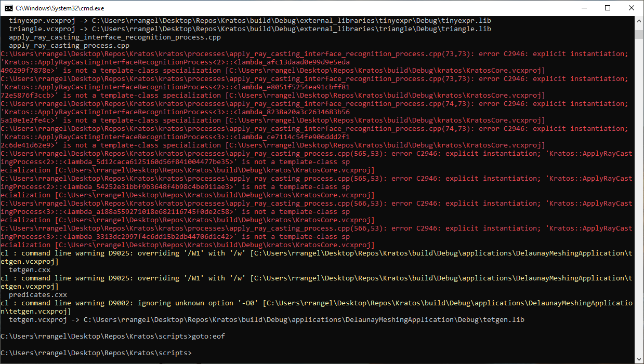This screenshot has height=364, width=644.
Task: Click the scrollbar up arrow
Action: pos(639,20)
